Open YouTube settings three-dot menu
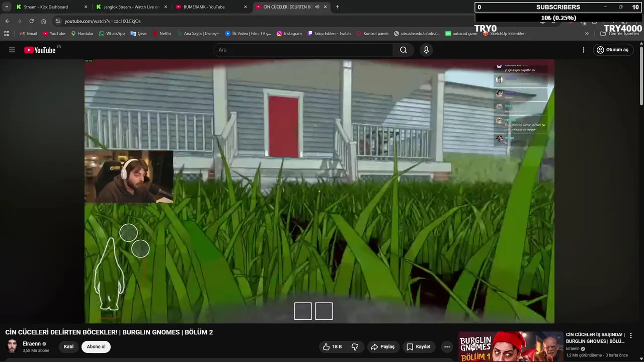The image size is (644, 362). 584,50
